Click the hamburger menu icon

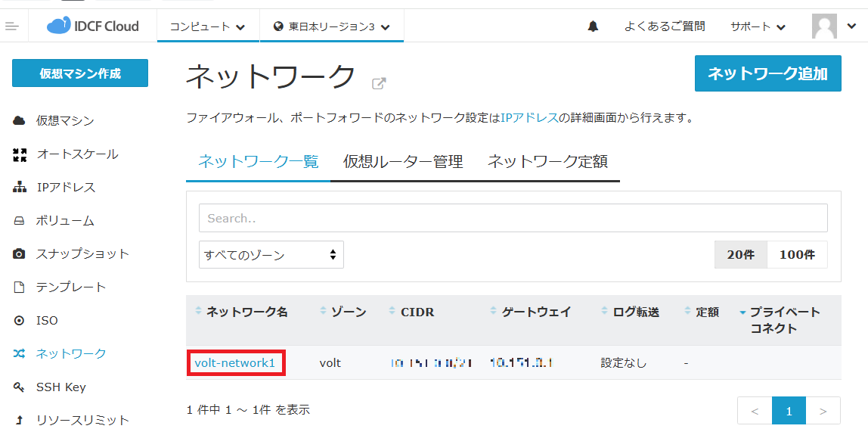pyautogui.click(x=11, y=26)
